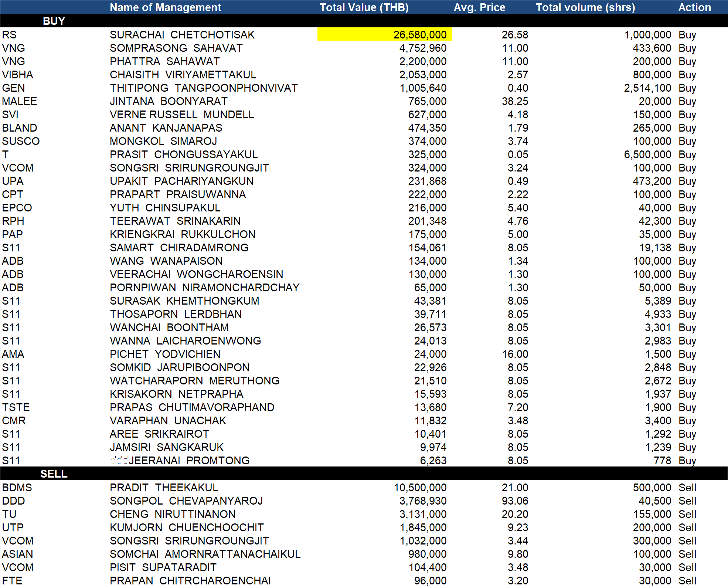
Task: Select the FTE ticker cell
Action: click(x=12, y=581)
